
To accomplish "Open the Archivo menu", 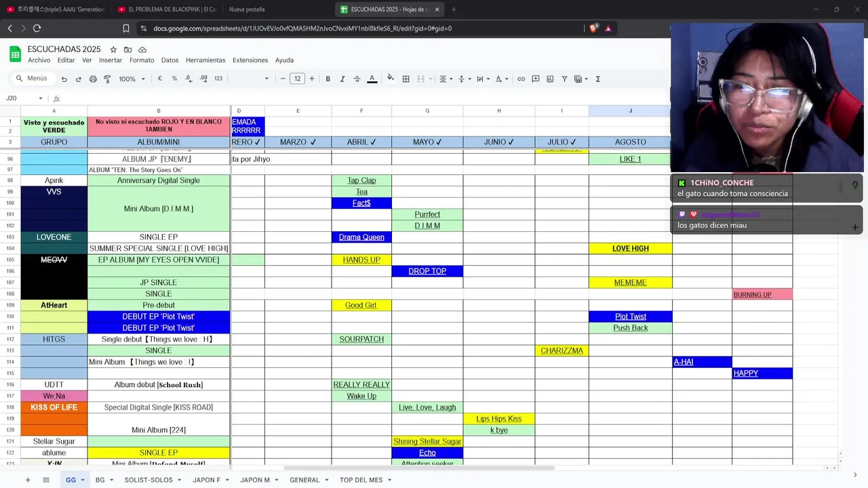I will (x=39, y=60).
